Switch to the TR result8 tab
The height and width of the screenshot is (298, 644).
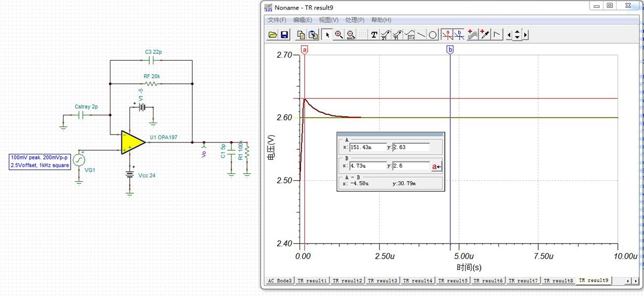coord(559,281)
